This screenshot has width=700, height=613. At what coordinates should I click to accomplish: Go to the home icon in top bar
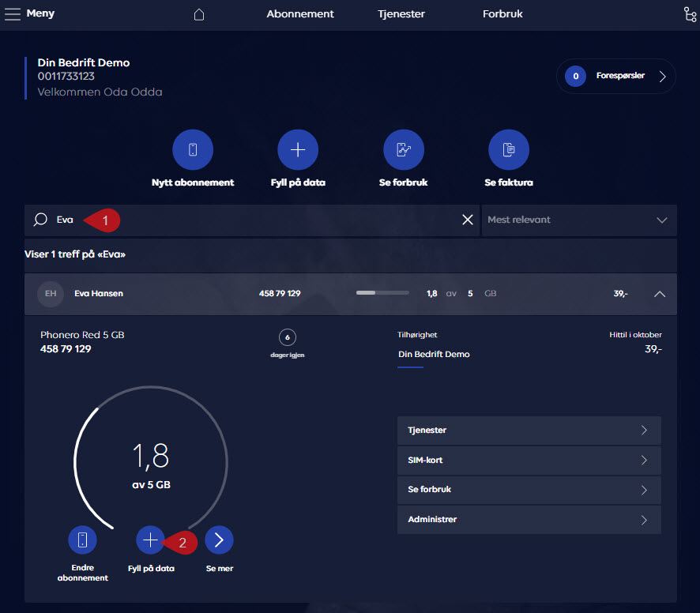click(199, 14)
